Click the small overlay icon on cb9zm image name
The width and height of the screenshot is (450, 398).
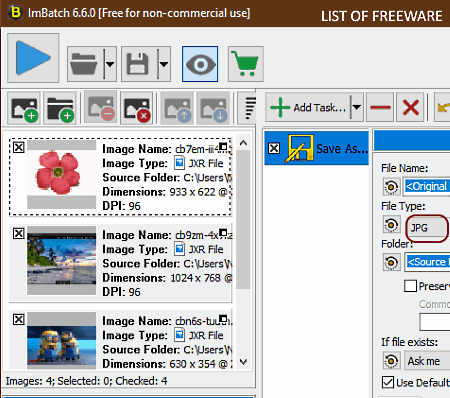(223, 233)
